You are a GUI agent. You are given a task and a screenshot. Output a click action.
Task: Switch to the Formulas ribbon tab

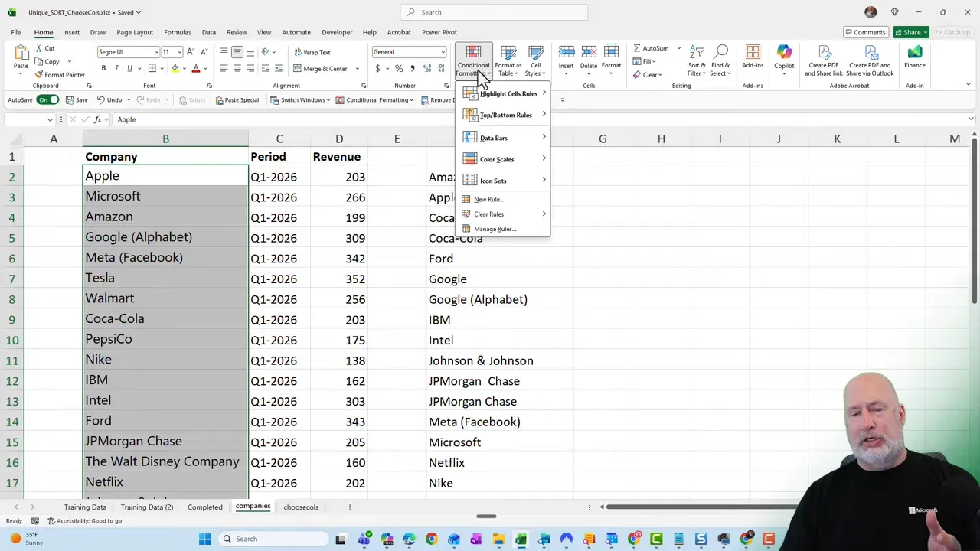[177, 32]
